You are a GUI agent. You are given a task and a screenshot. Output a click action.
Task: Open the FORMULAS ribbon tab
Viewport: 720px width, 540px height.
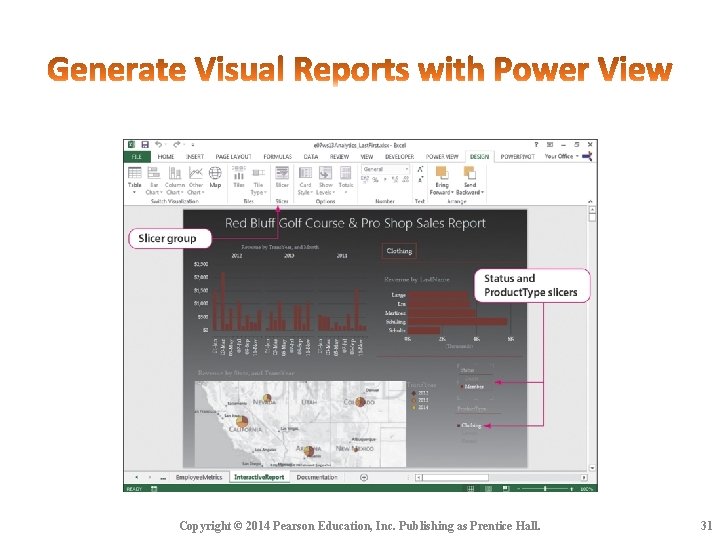coord(277,157)
